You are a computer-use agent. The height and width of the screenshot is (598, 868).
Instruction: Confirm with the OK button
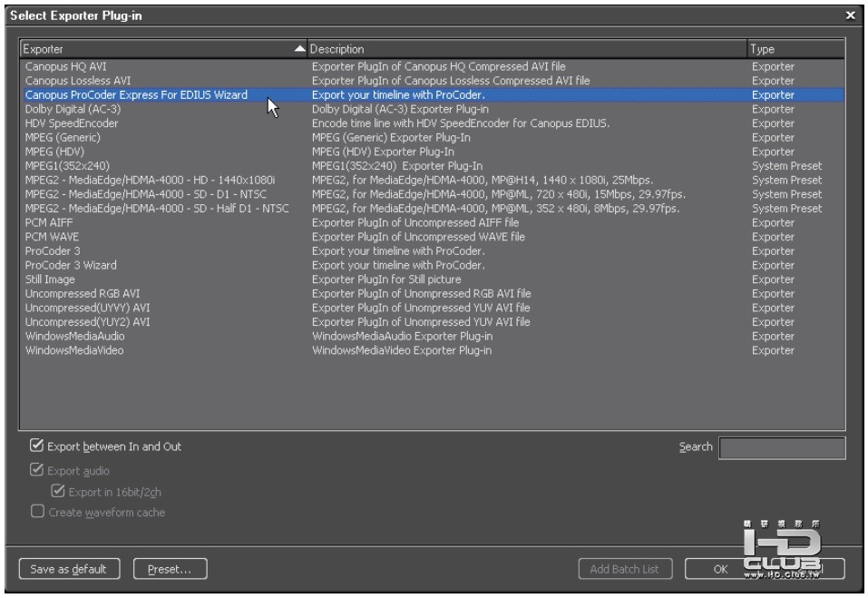tap(719, 569)
